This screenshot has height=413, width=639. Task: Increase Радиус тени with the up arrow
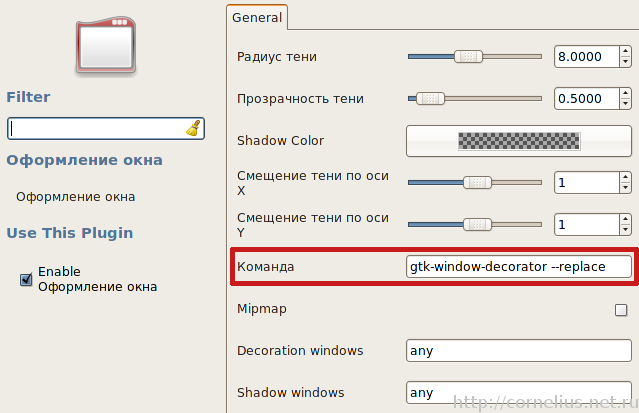[x=625, y=51]
